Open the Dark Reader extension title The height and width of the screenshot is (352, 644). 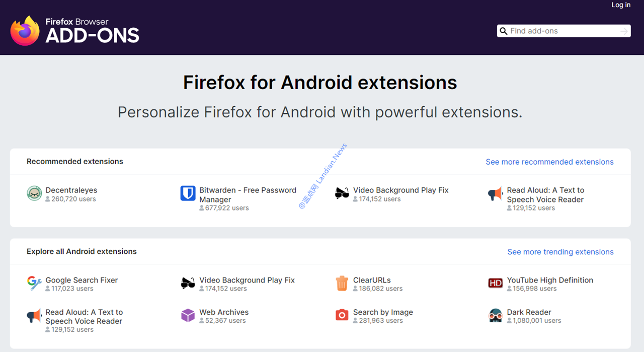click(529, 312)
